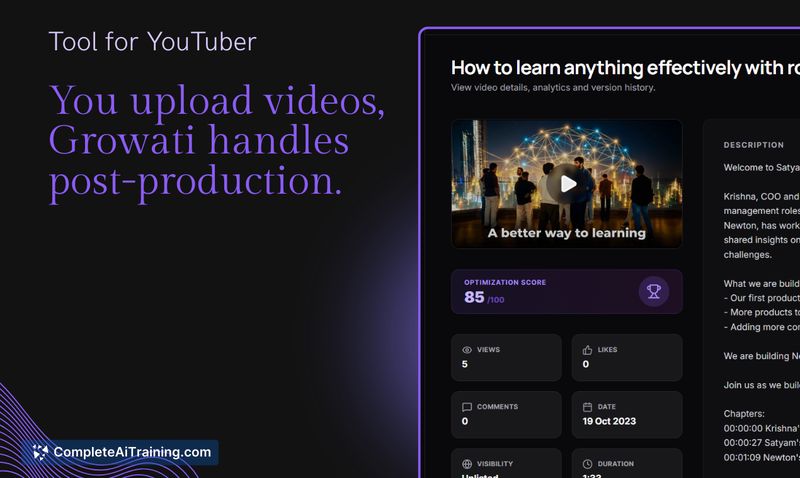Play the video preview
This screenshot has height=478, width=800.
[568, 184]
